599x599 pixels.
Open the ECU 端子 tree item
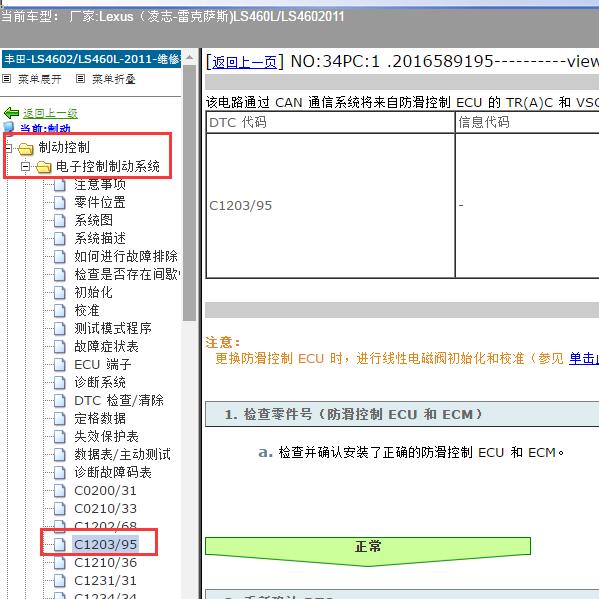103,364
